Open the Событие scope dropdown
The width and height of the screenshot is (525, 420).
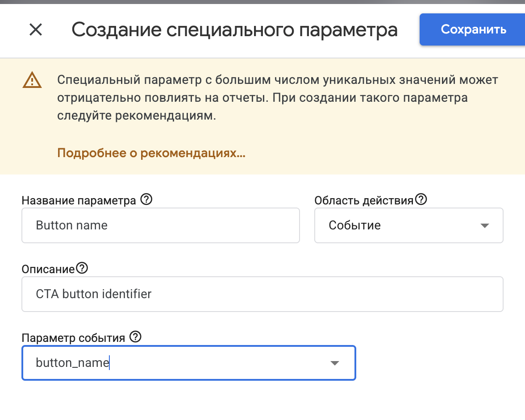pyautogui.click(x=409, y=225)
